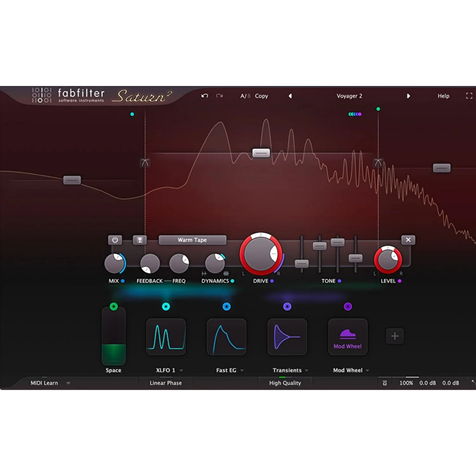Enable MIDI Learn
Image resolution: width=476 pixels, height=476 pixels.
[44, 383]
